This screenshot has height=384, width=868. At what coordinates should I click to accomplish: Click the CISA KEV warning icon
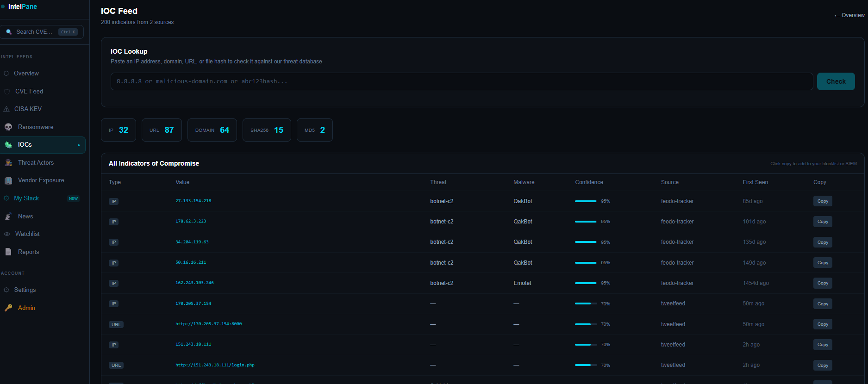(x=6, y=109)
